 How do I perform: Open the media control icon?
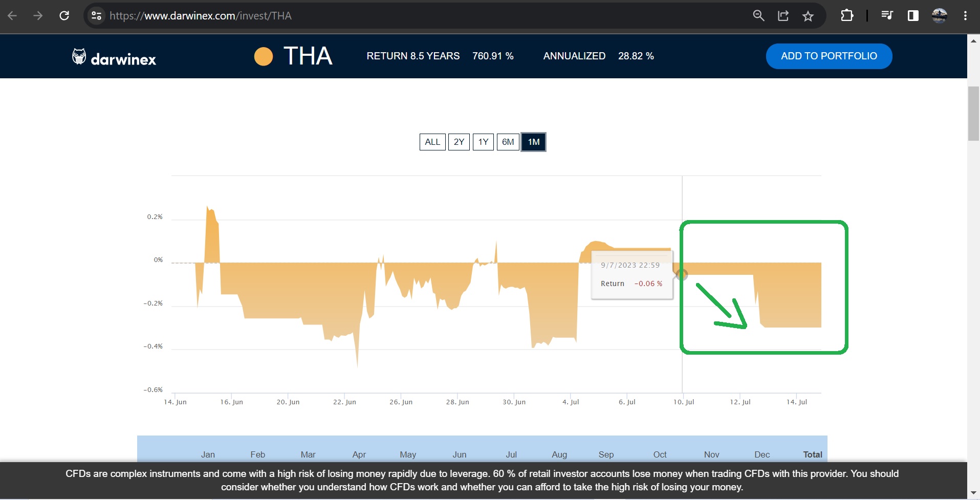(x=887, y=16)
